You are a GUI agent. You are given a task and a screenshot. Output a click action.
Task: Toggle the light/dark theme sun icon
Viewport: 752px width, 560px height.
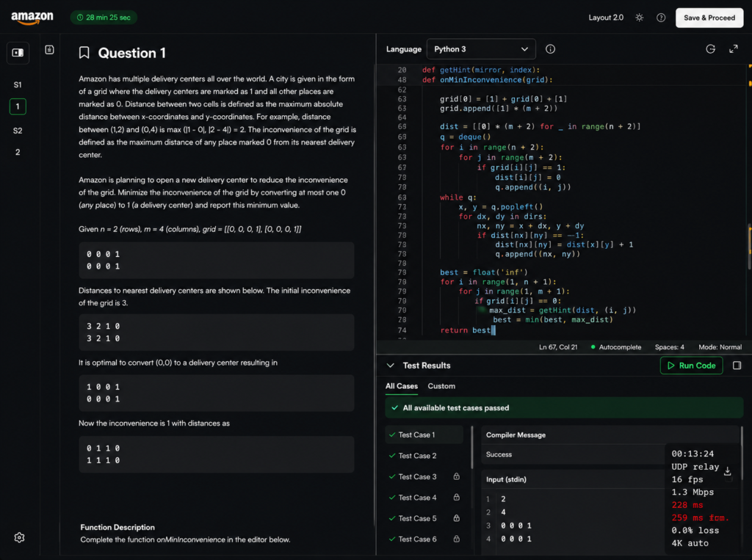coord(640,18)
